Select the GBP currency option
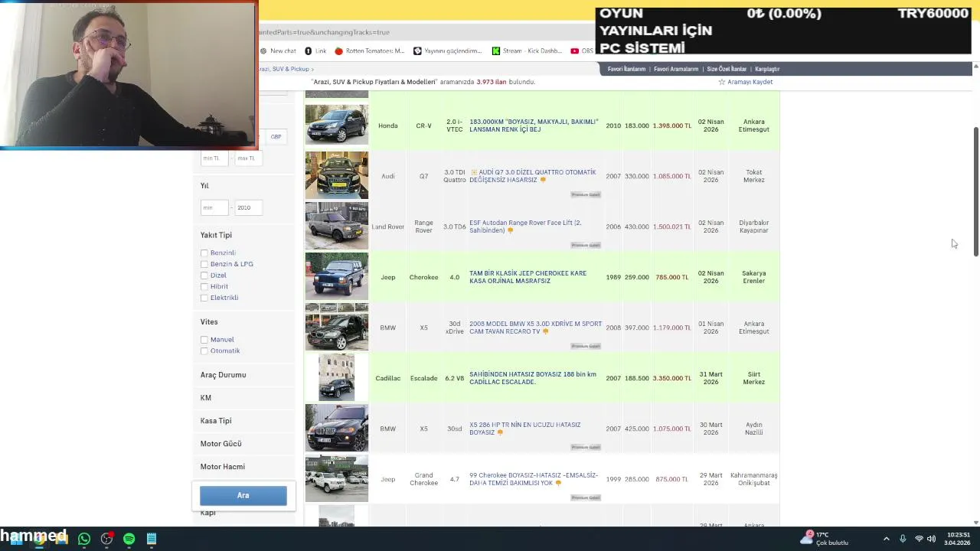This screenshot has width=980, height=551. [x=276, y=137]
